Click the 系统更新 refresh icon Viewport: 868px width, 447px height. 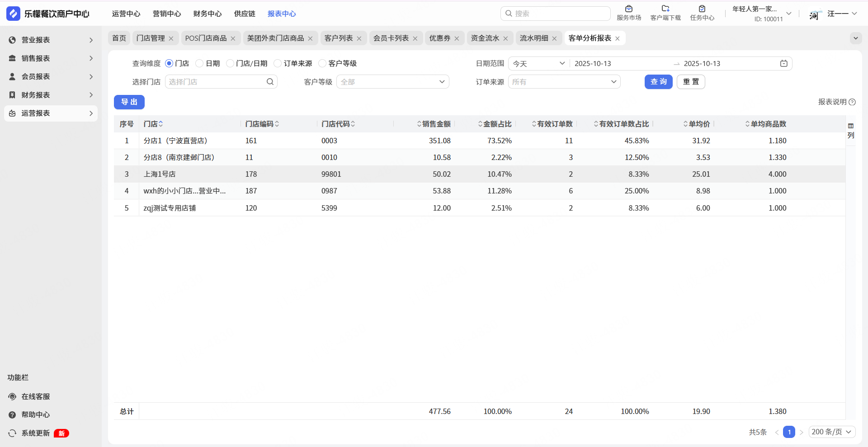[x=12, y=433]
